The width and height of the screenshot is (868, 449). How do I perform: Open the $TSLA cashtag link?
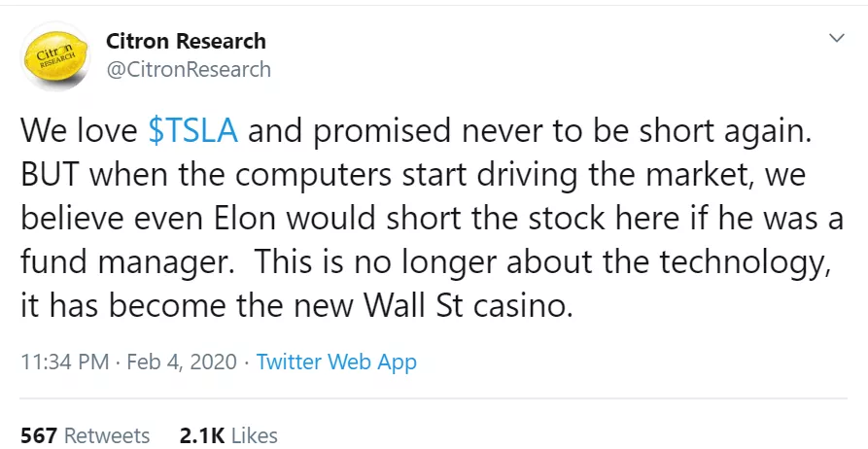click(x=193, y=130)
